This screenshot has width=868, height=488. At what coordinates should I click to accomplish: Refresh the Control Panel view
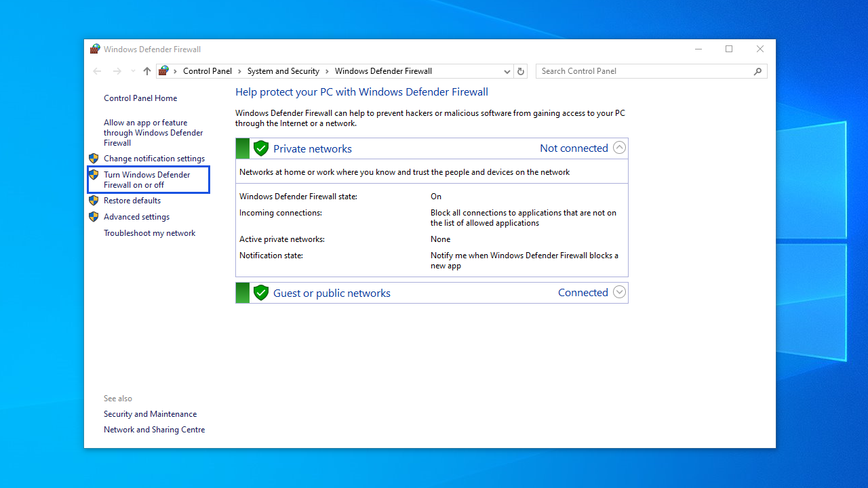[x=521, y=71]
